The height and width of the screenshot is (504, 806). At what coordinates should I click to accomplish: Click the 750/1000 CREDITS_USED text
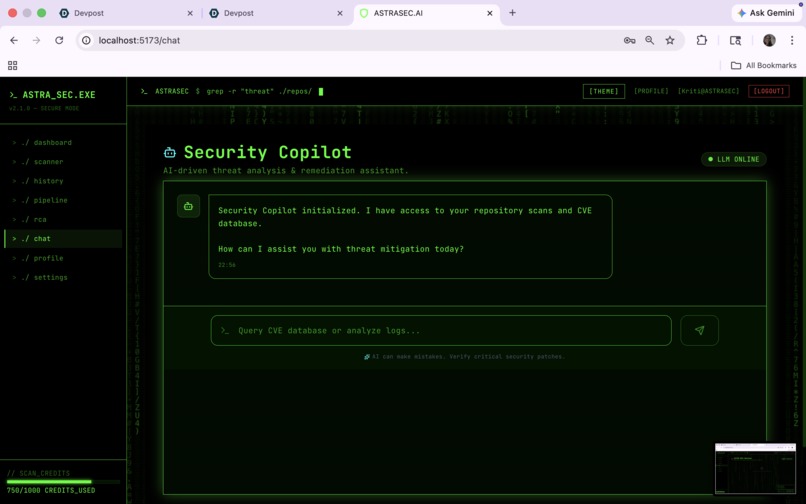click(51, 491)
